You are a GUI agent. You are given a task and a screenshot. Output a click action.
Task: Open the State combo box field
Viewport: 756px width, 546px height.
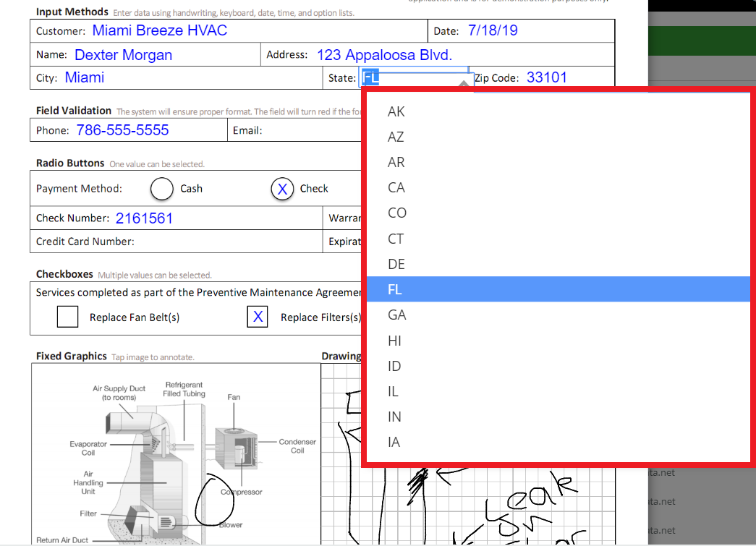pos(414,77)
